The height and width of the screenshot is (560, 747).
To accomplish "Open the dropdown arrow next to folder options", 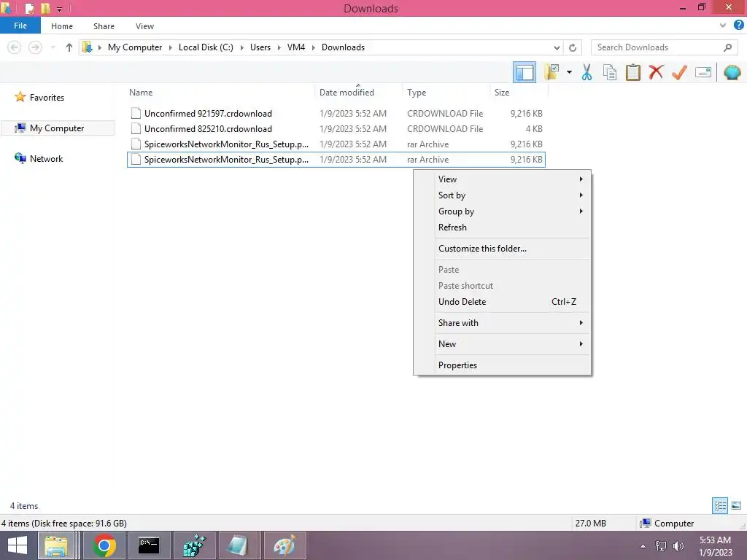I will [x=569, y=72].
